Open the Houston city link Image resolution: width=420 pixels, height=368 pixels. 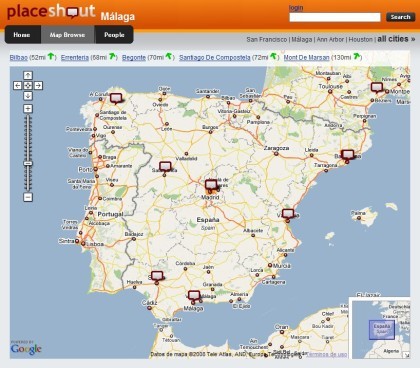361,39
